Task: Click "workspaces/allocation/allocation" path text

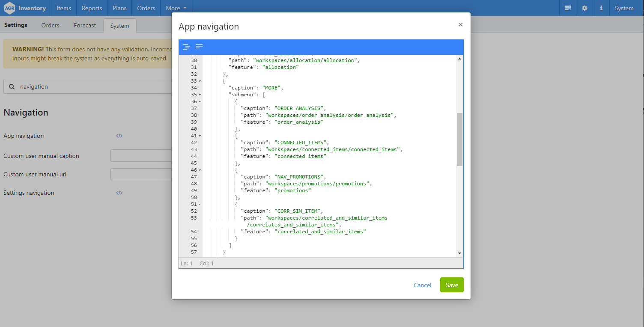Action: coord(305,60)
